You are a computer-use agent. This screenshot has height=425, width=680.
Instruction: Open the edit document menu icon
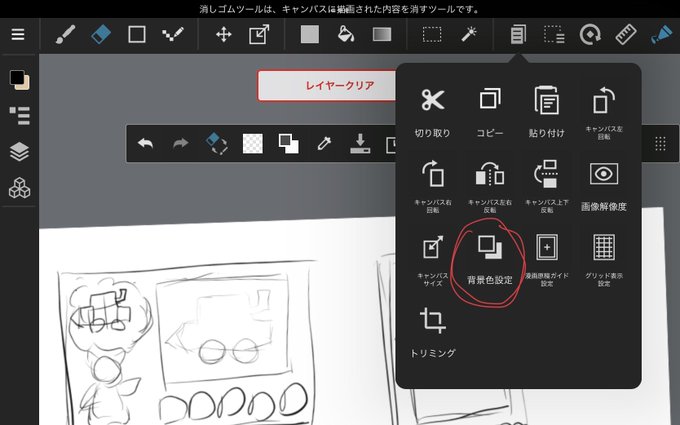click(518, 34)
